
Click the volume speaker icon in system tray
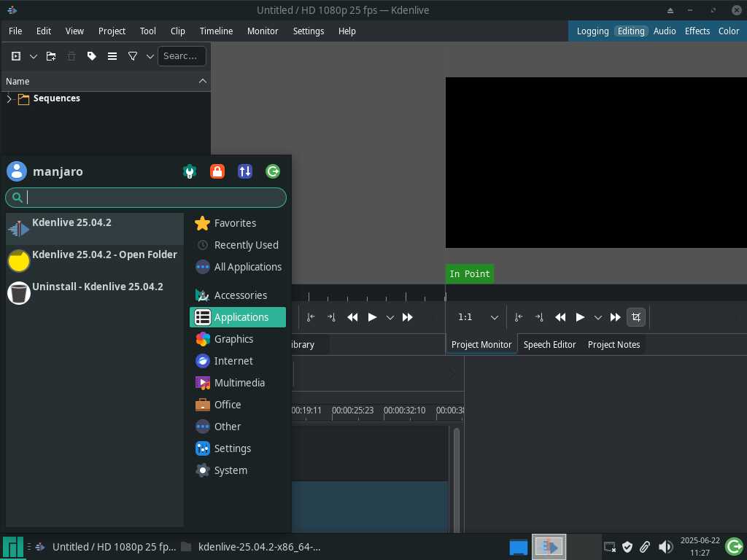click(x=665, y=546)
